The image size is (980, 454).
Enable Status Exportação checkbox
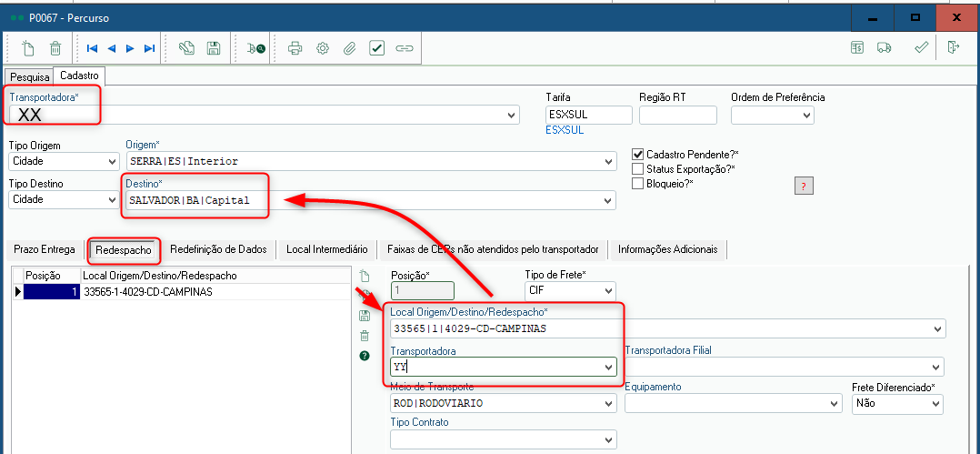click(x=637, y=169)
